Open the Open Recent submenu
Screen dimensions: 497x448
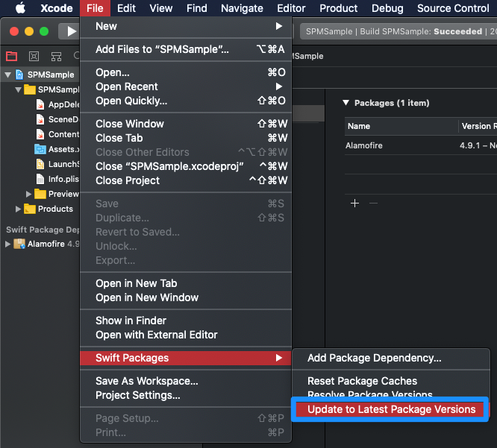pos(186,86)
